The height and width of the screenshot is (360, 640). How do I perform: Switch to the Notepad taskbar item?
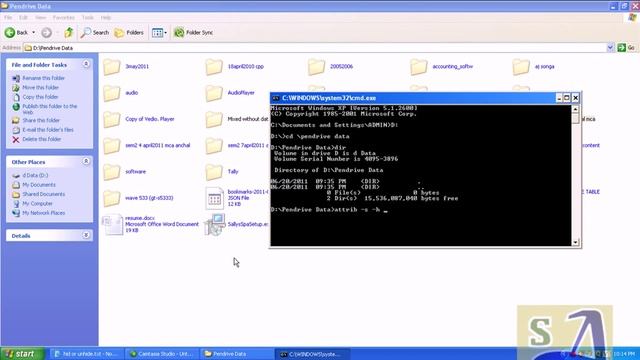[x=86, y=354]
